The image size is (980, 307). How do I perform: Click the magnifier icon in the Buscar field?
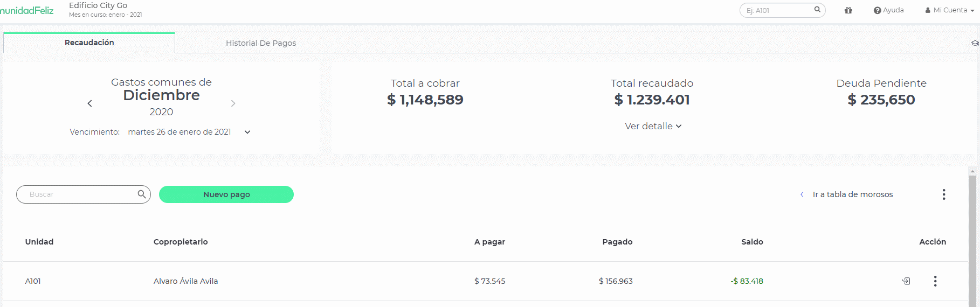point(142,194)
